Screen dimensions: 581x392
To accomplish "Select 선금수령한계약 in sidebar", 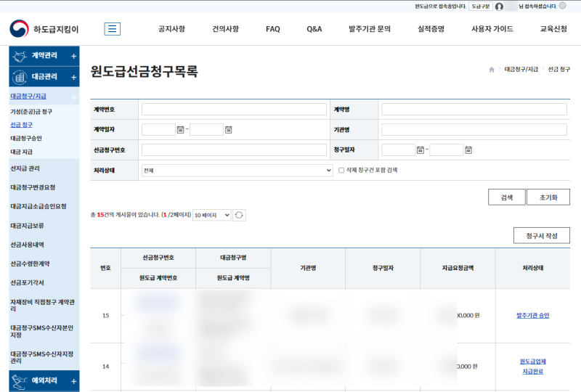I will tap(30, 264).
